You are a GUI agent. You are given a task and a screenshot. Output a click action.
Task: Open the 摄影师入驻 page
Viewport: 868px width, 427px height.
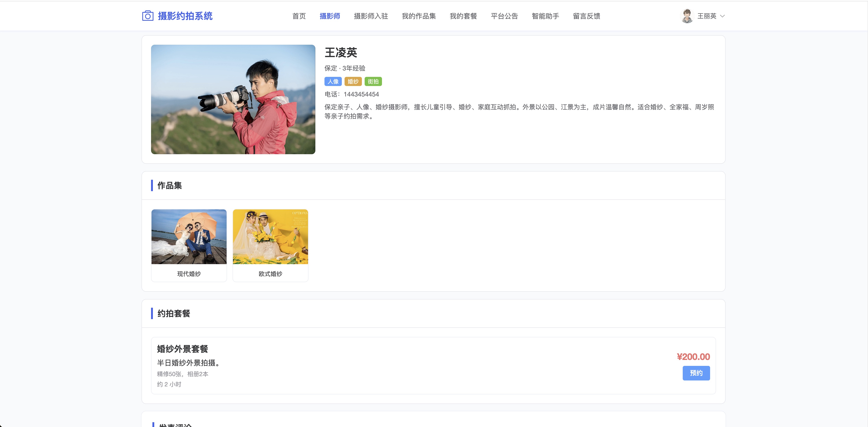tap(371, 16)
